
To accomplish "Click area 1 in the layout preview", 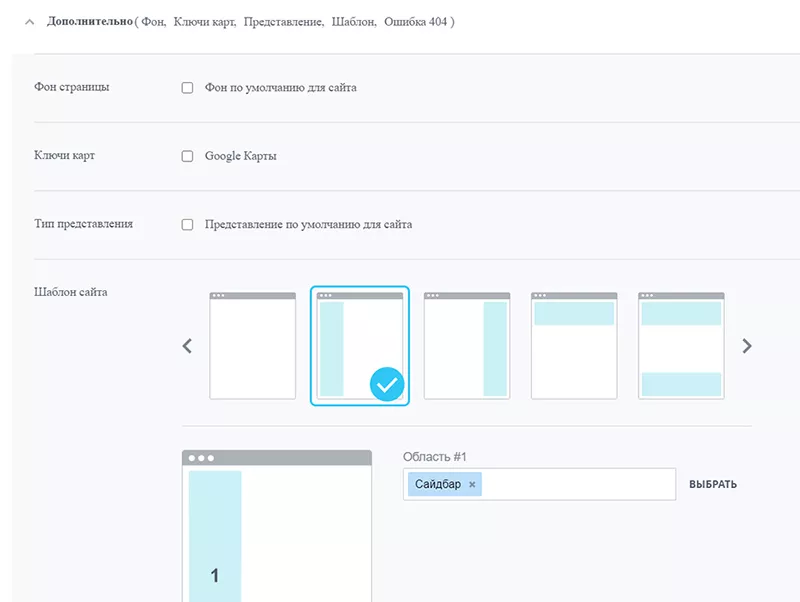I will coord(215,536).
